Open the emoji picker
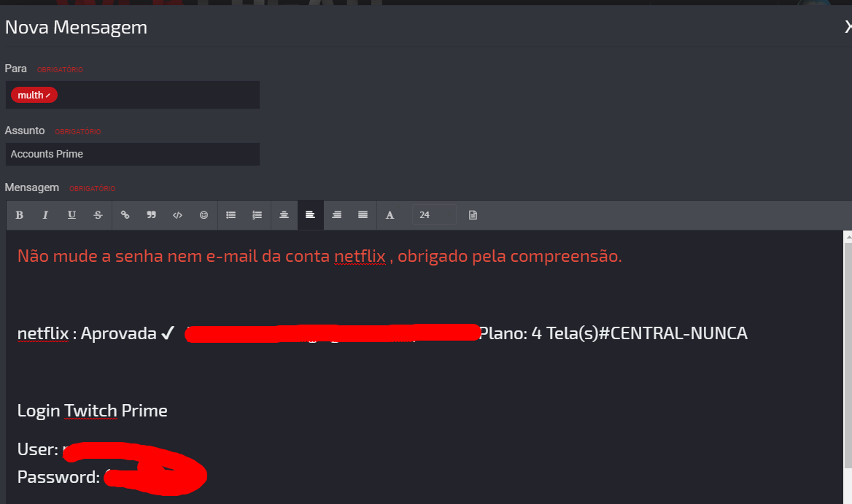The width and height of the screenshot is (852, 504). point(204,215)
